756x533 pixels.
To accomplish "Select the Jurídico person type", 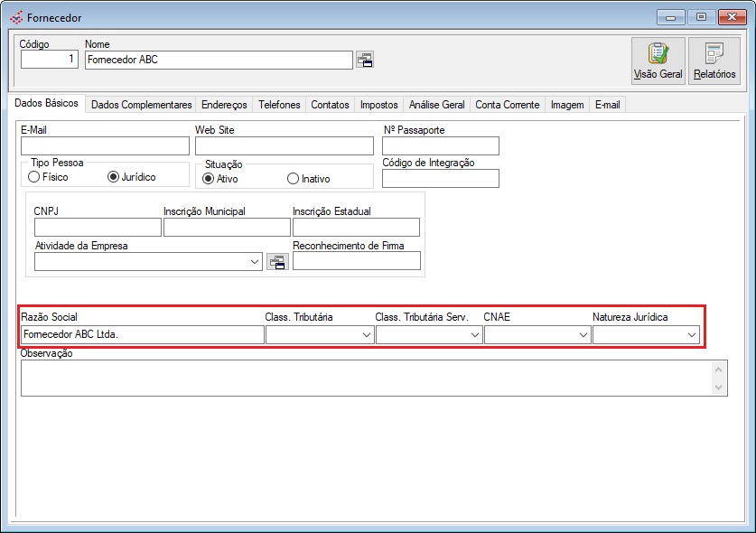I will pos(113,178).
